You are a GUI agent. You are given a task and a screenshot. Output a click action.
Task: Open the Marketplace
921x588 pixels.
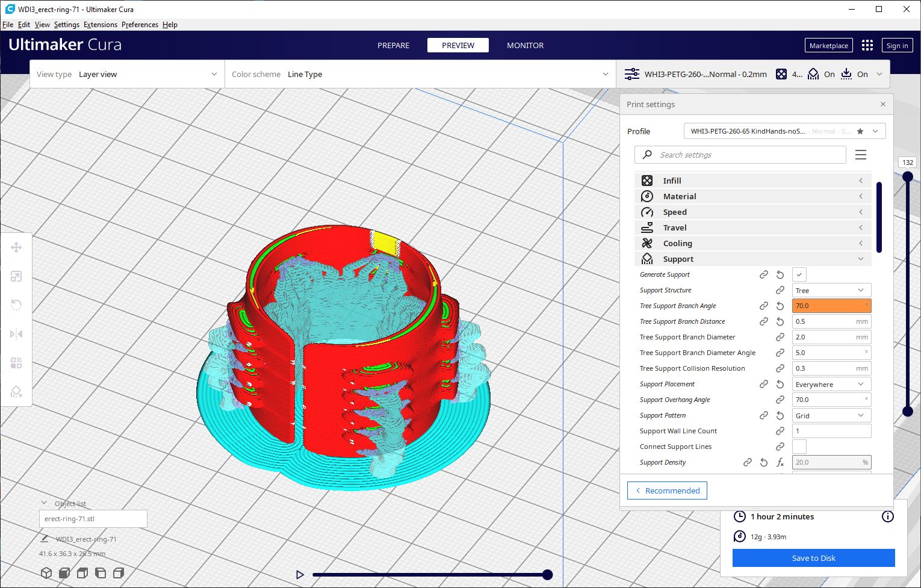pos(828,46)
